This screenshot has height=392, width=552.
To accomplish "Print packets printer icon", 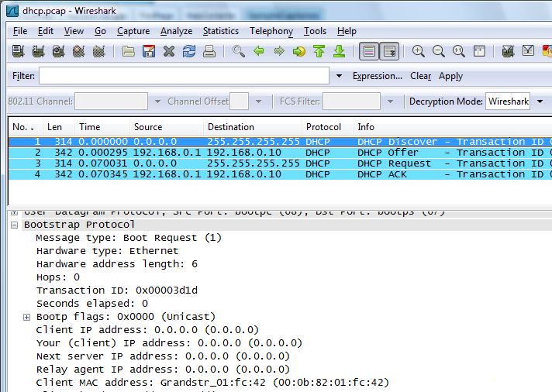I will click(209, 51).
